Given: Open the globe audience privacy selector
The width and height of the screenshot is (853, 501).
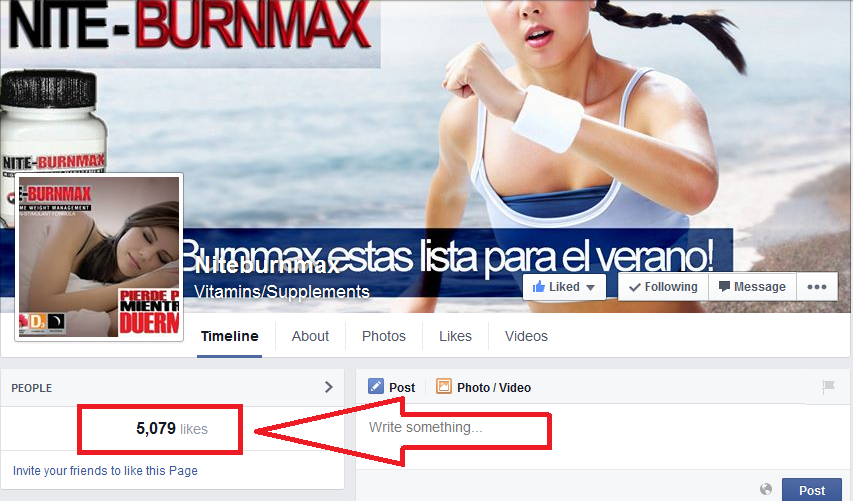Looking at the screenshot, I should (x=766, y=489).
